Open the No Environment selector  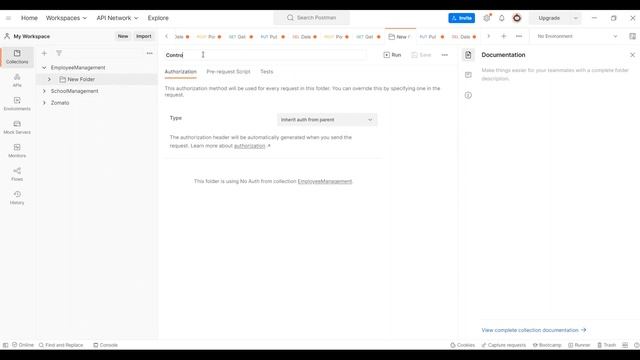click(577, 36)
